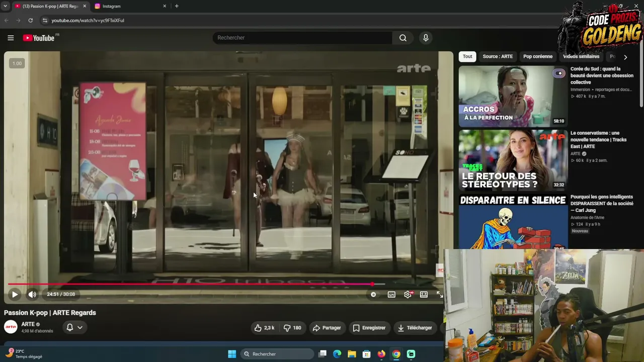Open the player settings gear
The width and height of the screenshot is (644, 362).
pyautogui.click(x=408, y=295)
